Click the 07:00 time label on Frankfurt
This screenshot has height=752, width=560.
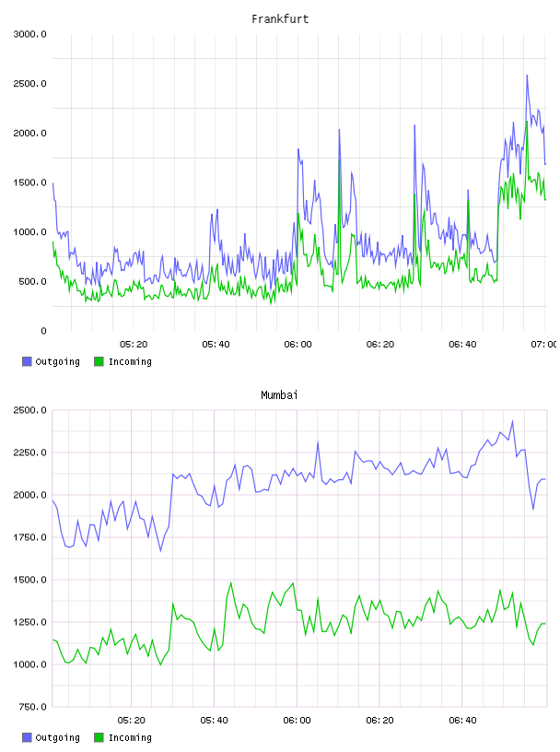(543, 344)
